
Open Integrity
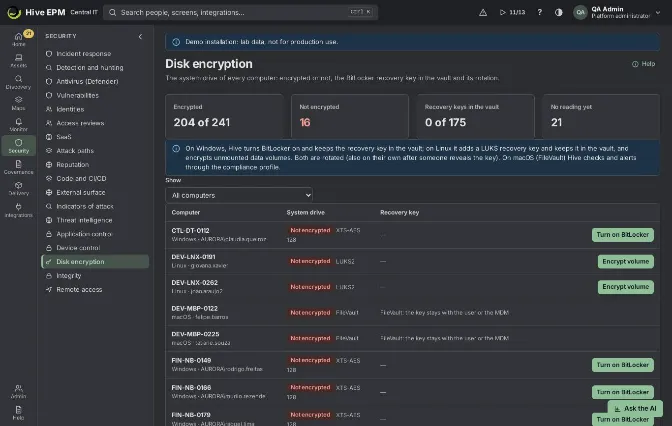tap(69, 276)
